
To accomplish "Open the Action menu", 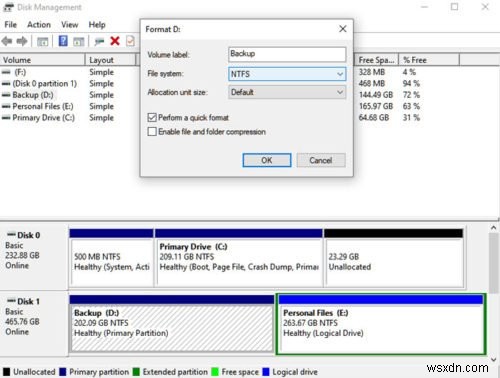I will pyautogui.click(x=39, y=25).
